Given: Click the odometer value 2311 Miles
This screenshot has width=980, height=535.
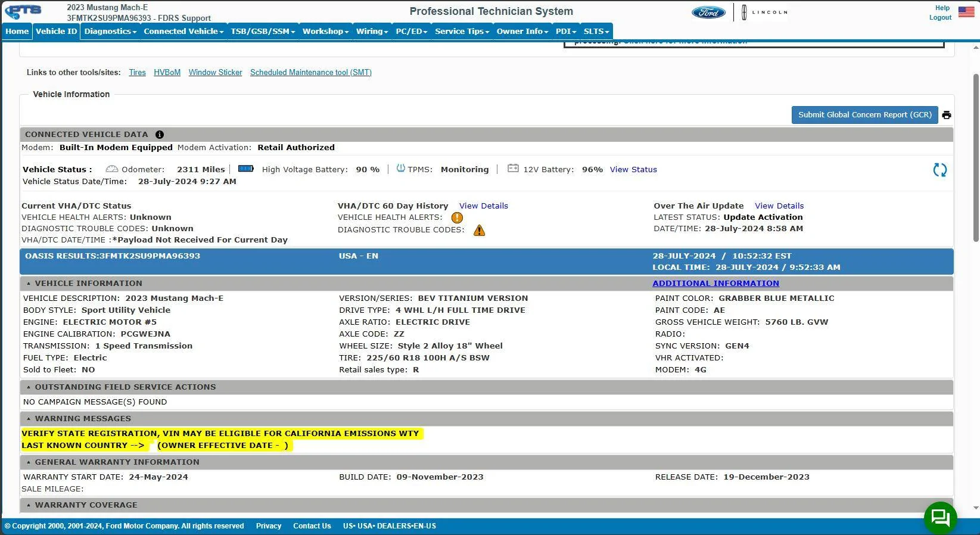Looking at the screenshot, I should 201,170.
